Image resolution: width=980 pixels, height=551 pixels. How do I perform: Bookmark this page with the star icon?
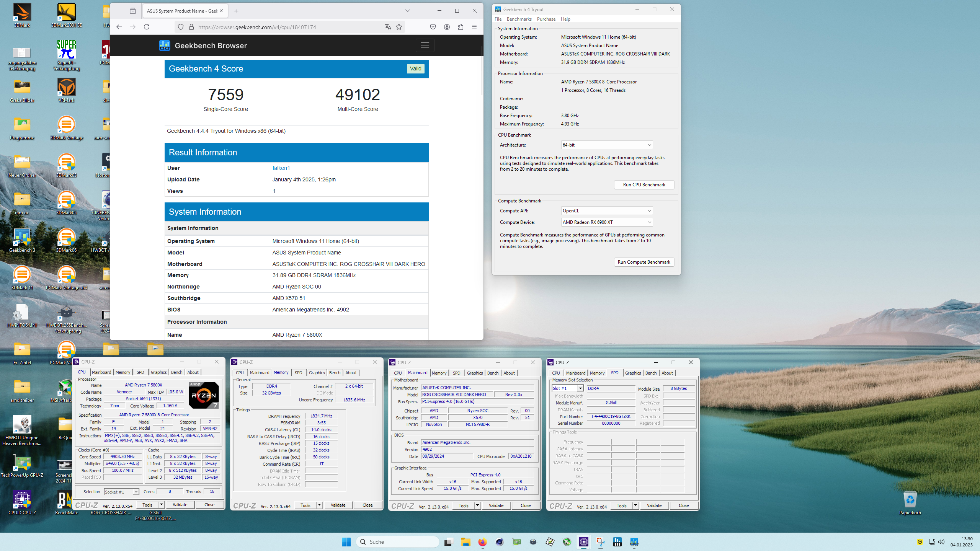pos(399,27)
